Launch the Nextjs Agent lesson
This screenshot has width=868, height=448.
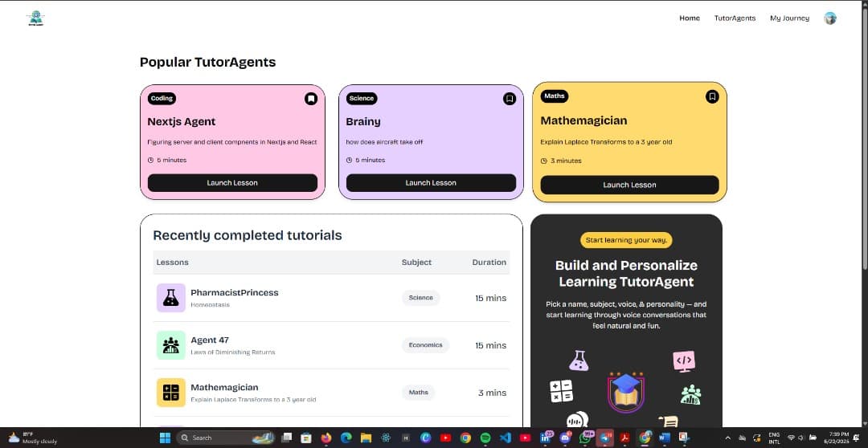click(232, 183)
